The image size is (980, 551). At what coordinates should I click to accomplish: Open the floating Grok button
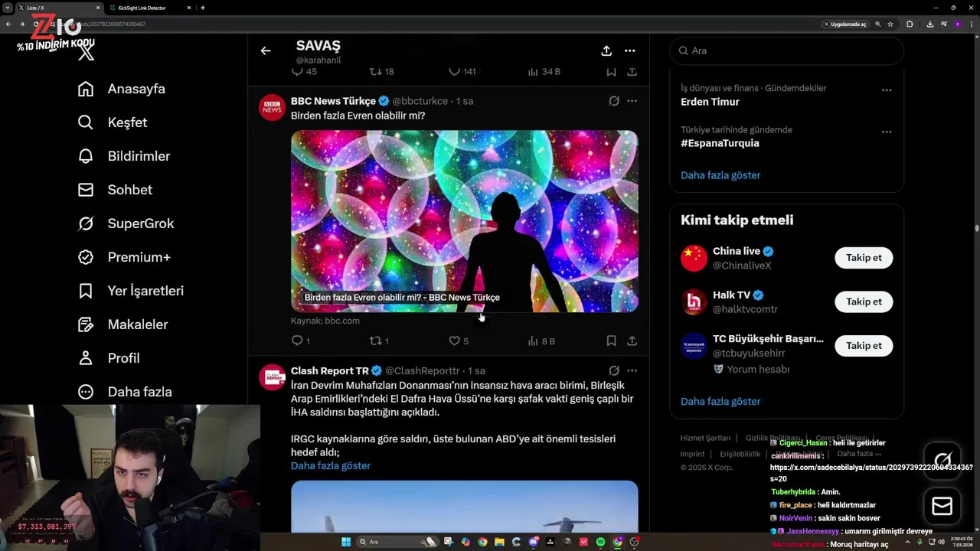point(942,461)
